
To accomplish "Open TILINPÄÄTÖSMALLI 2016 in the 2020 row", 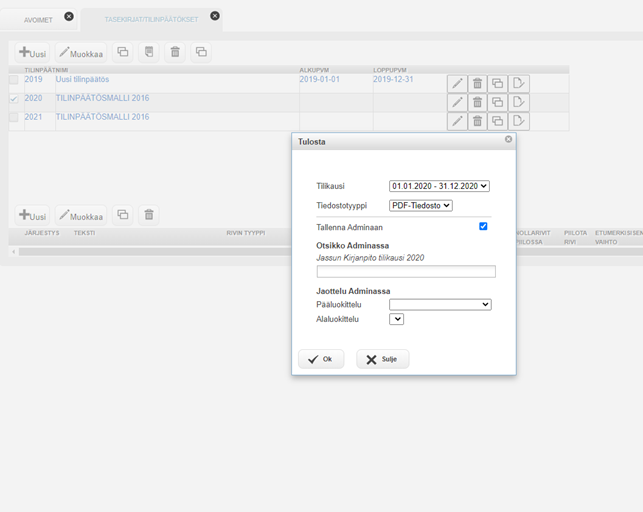I will tap(103, 98).
